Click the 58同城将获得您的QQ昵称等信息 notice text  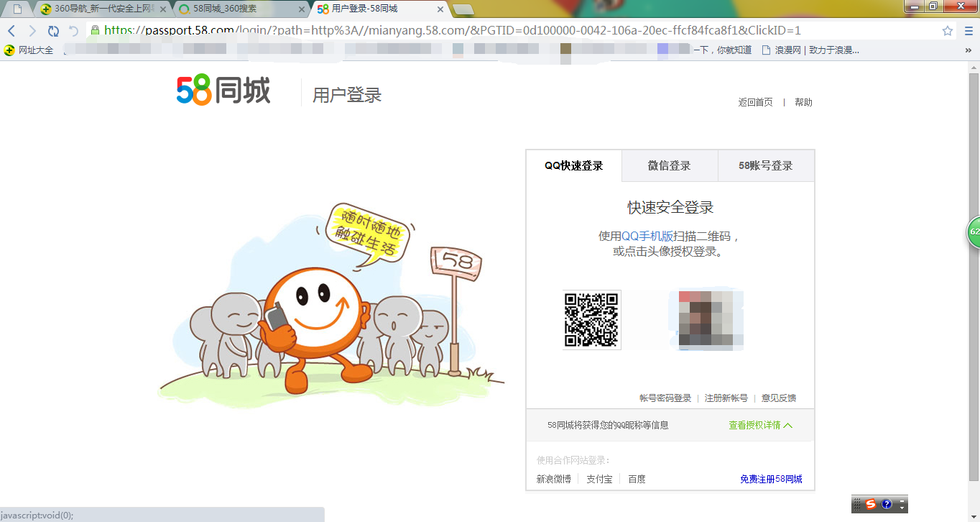click(x=608, y=425)
